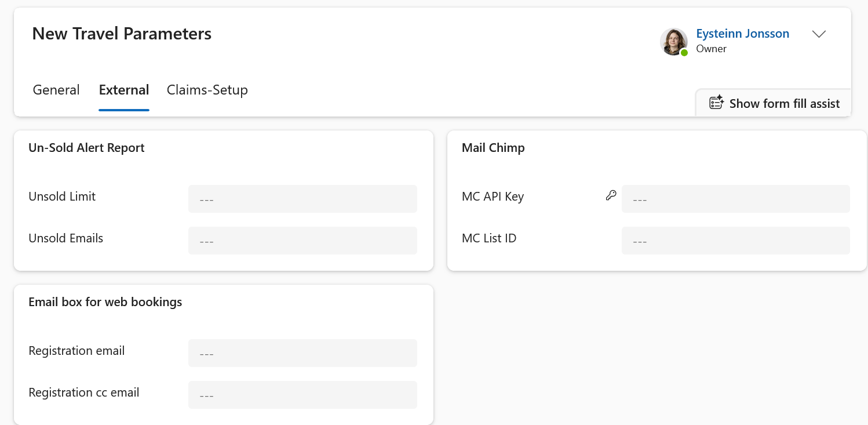Click the Un-Sold Alert Report section header
Viewport: 868px width, 425px height.
point(86,148)
